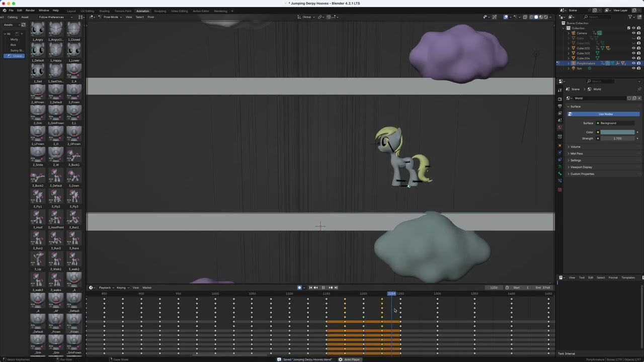Viewport: 644px width, 362px height.
Task: Jump to previous keyframe
Action: click(315, 288)
